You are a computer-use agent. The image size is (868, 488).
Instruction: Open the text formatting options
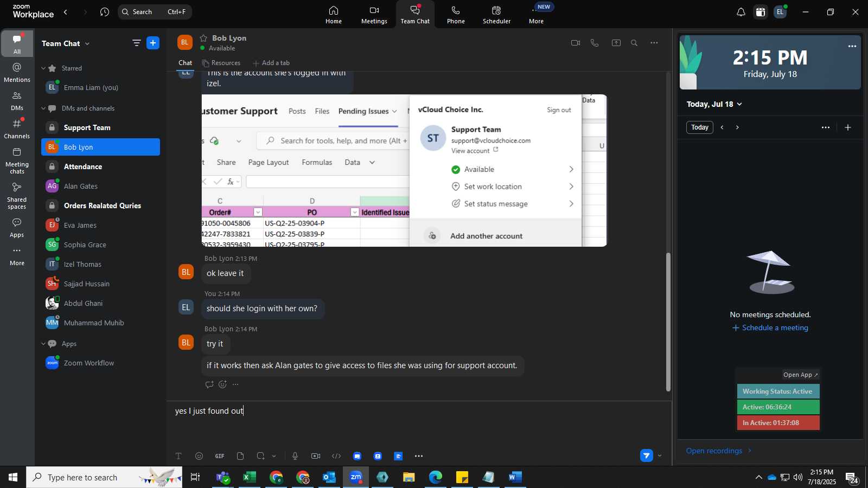coord(178,456)
